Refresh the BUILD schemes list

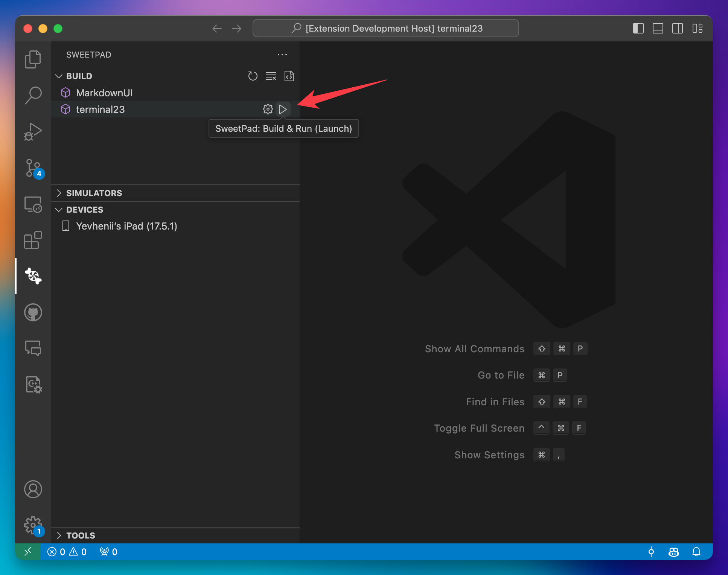pyautogui.click(x=253, y=76)
